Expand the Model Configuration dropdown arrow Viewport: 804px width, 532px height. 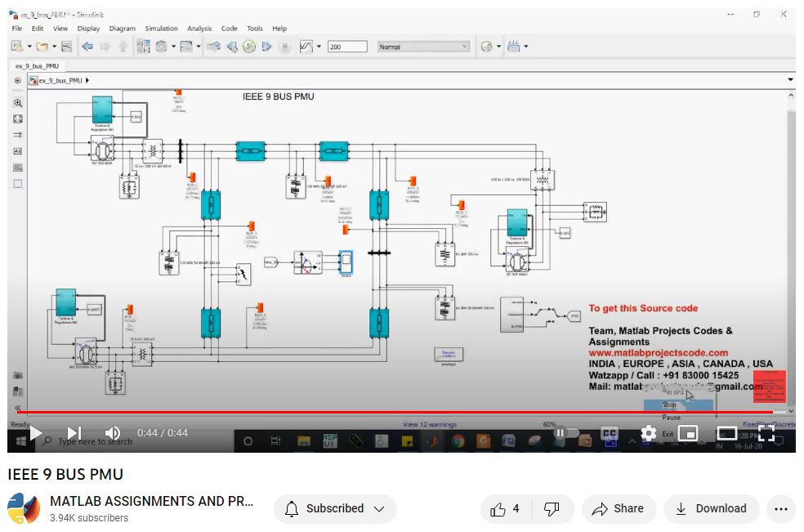click(173, 47)
